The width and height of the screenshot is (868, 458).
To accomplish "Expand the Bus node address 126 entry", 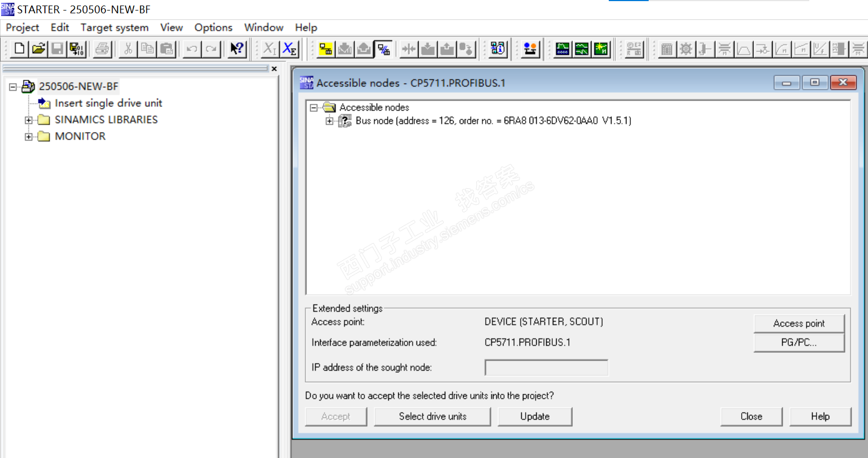I will (x=330, y=121).
